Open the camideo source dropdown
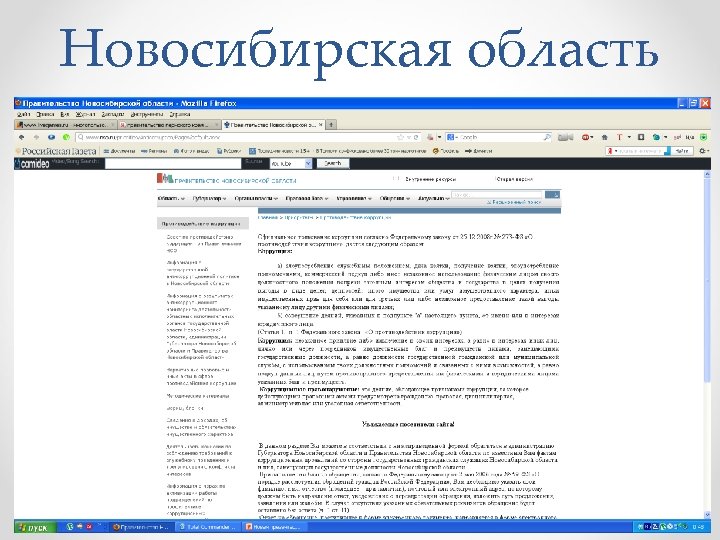 pyautogui.click(x=291, y=163)
